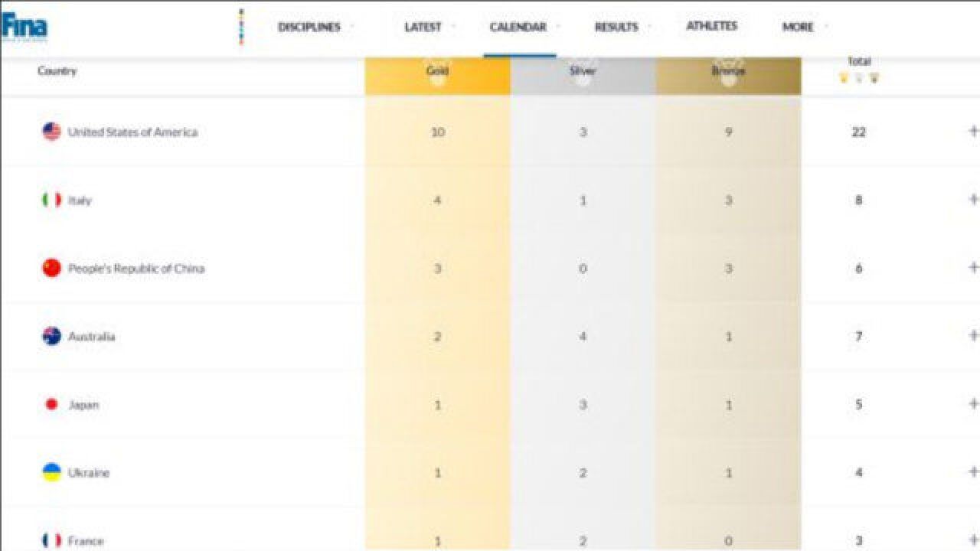Select the Italy country name
The height and width of the screenshot is (551, 980).
[x=80, y=201]
